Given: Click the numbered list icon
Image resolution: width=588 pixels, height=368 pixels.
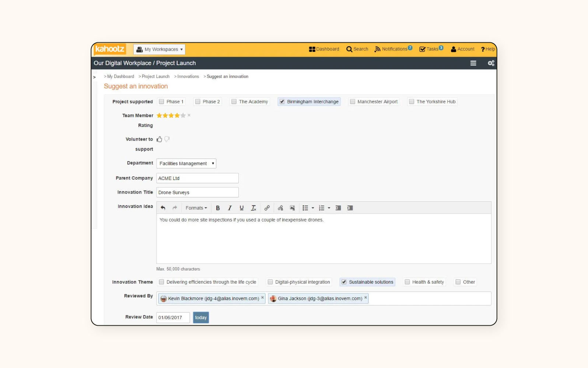Looking at the screenshot, I should point(321,208).
